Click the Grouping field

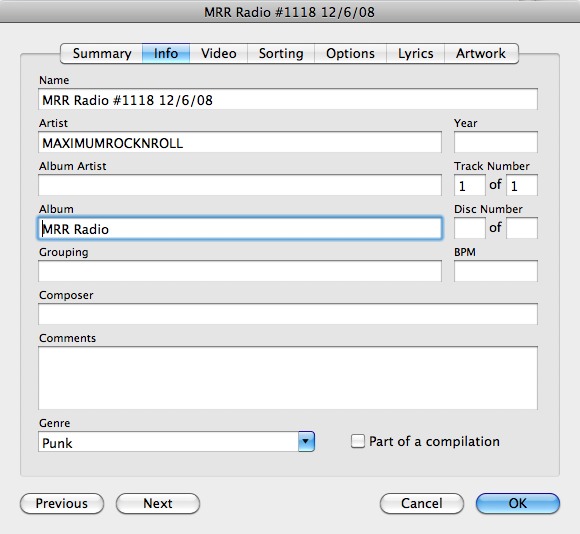(x=240, y=271)
